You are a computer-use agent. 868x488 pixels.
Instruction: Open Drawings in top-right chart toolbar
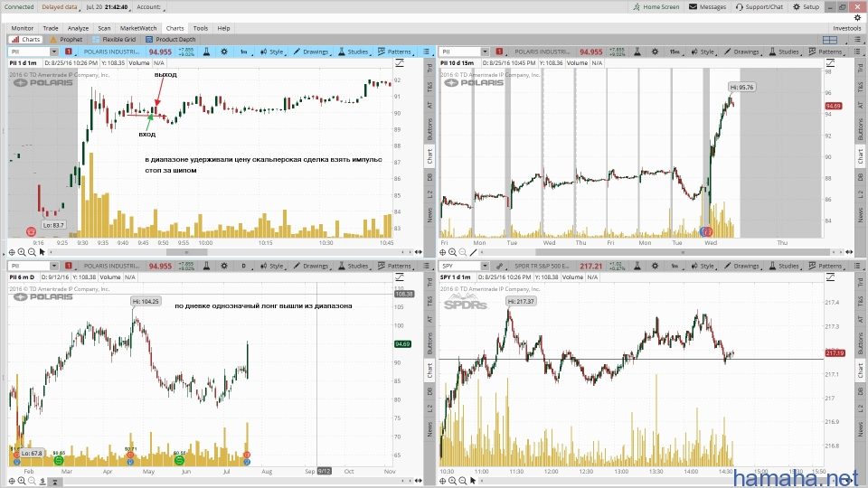pyautogui.click(x=742, y=52)
